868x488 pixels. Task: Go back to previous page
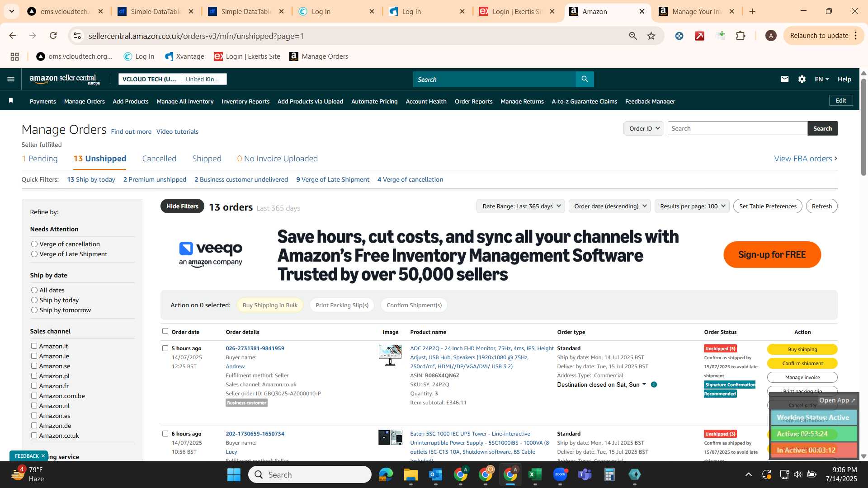pos(13,36)
